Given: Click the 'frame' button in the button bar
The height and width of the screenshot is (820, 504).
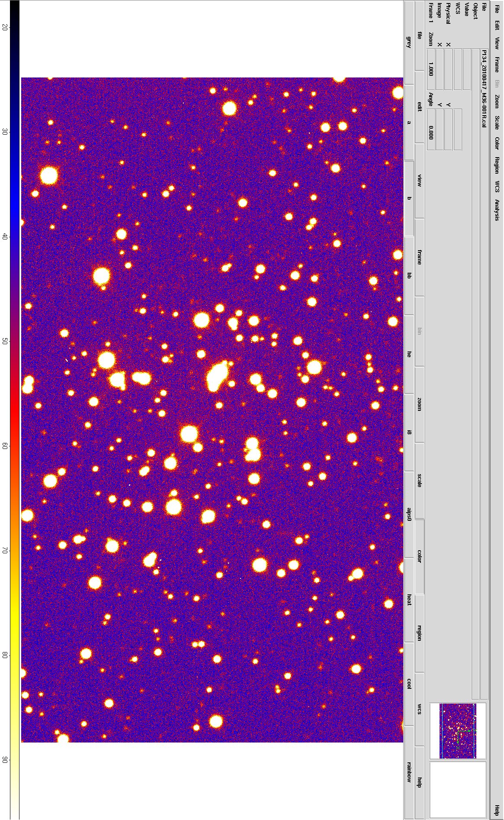Looking at the screenshot, I should 420,257.
